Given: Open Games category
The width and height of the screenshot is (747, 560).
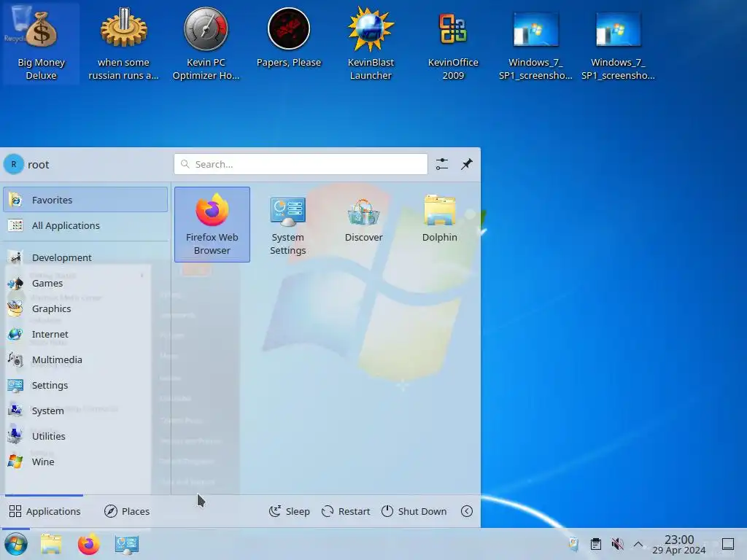Looking at the screenshot, I should click(x=85, y=283).
